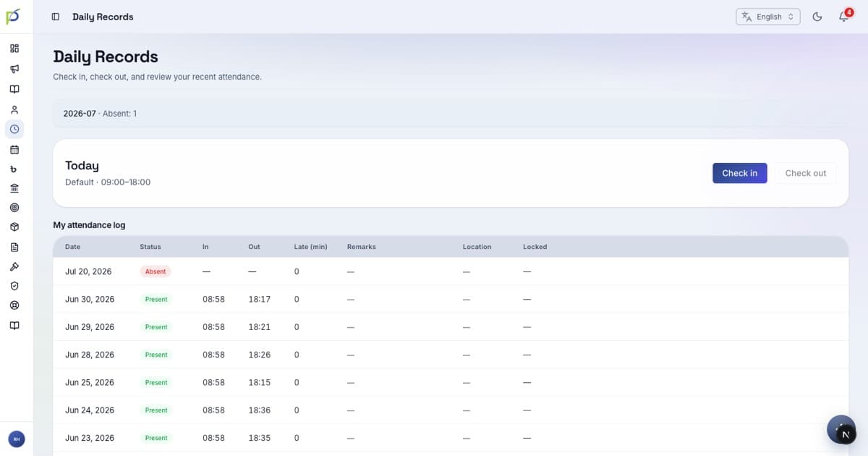Toggle dark mode moon icon
The width and height of the screenshot is (868, 456).
click(817, 17)
